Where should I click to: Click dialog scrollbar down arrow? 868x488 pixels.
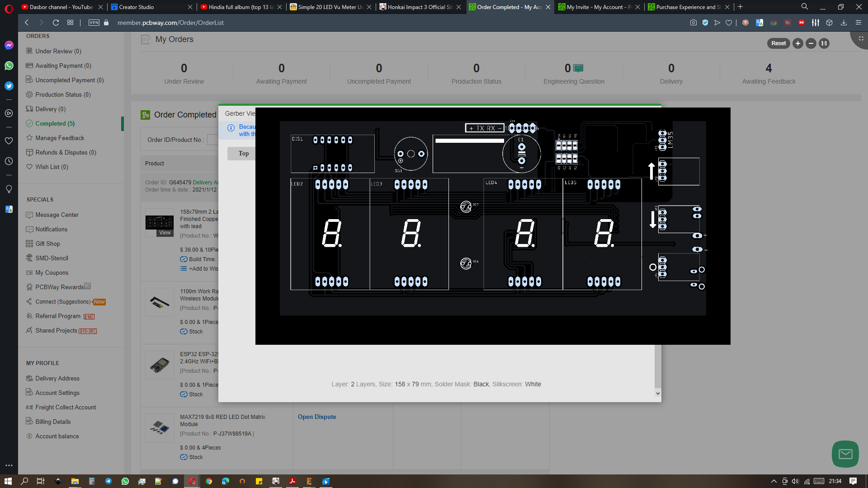click(658, 394)
